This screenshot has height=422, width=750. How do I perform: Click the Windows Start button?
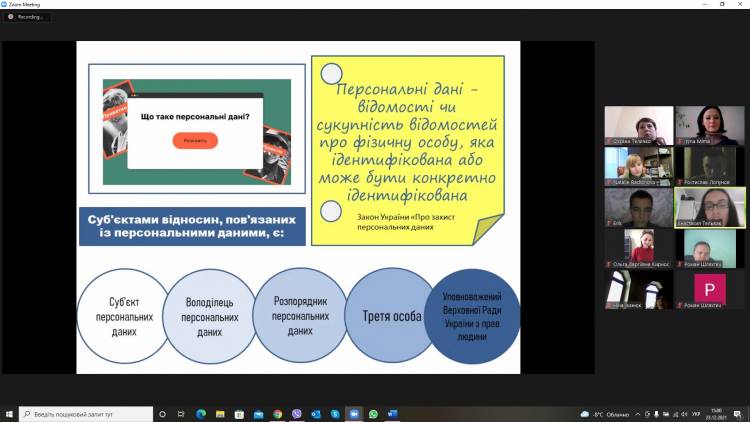click(x=8, y=414)
